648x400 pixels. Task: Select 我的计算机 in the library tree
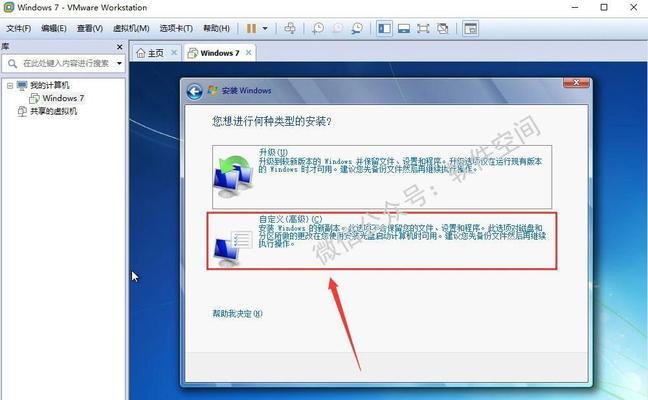pyautogui.click(x=49, y=85)
